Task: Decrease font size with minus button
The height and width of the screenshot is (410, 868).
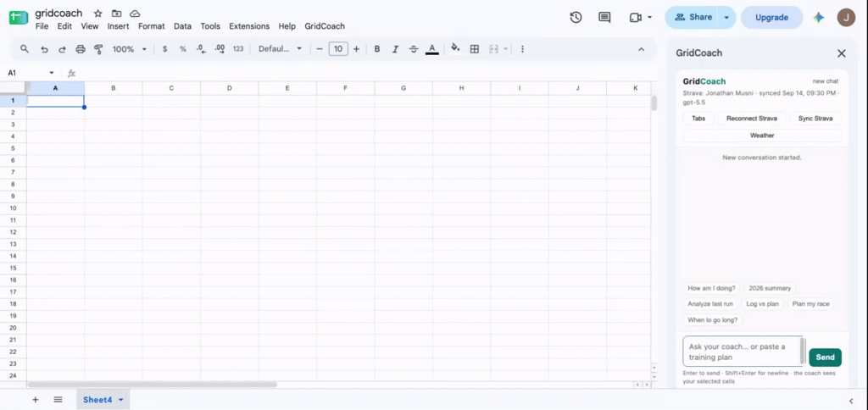Action: click(320, 49)
